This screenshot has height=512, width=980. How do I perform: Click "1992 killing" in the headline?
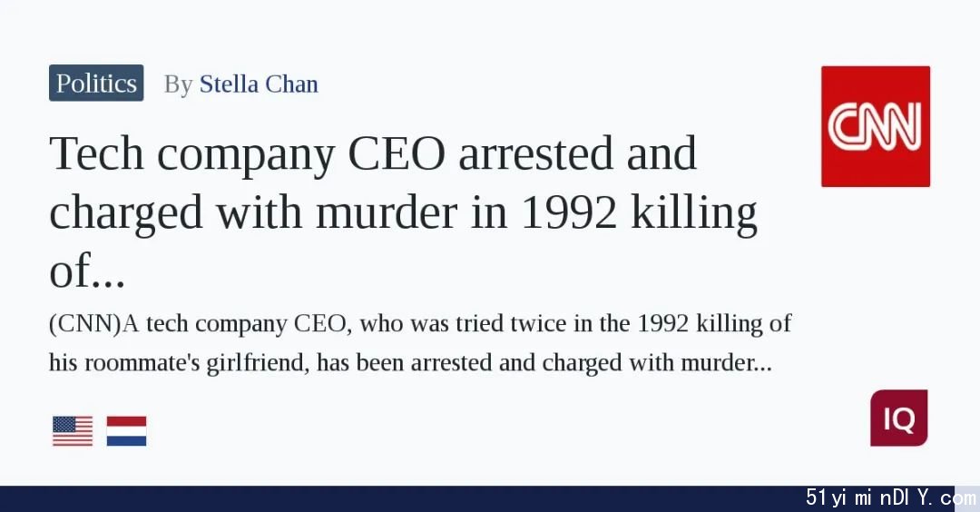pyautogui.click(x=638, y=212)
